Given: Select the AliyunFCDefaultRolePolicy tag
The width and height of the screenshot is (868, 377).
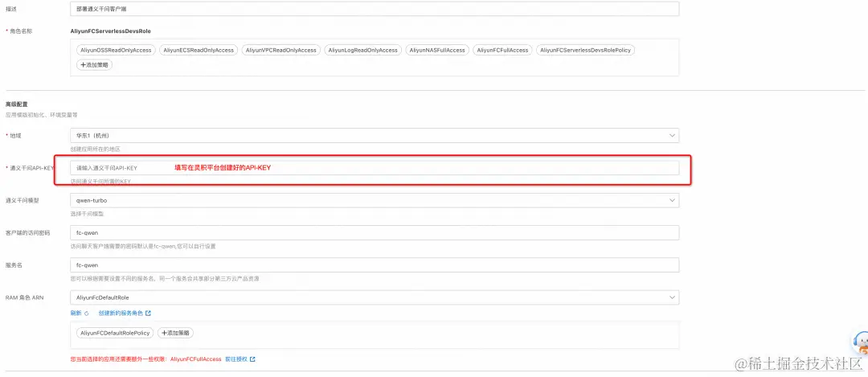Looking at the screenshot, I should (x=115, y=334).
